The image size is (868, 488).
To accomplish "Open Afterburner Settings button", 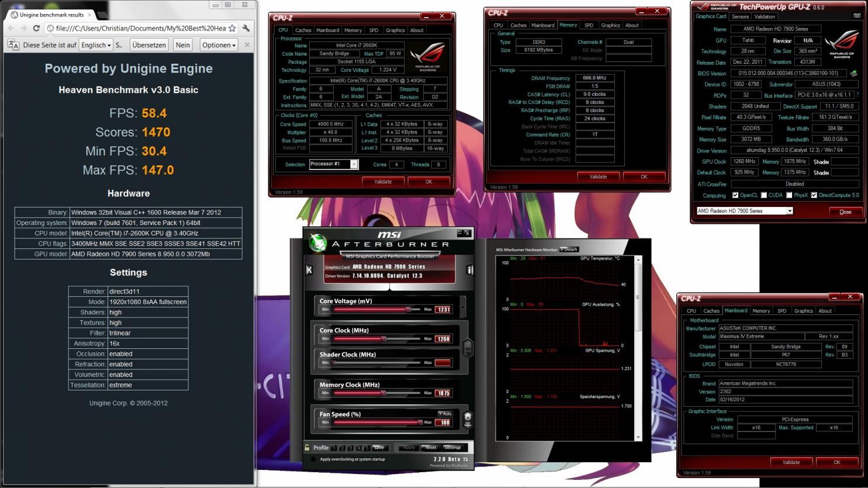I will [x=452, y=448].
